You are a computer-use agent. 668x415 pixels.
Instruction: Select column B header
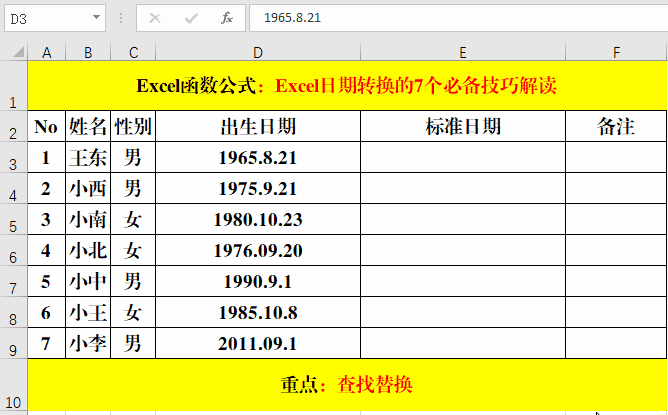[x=88, y=52]
